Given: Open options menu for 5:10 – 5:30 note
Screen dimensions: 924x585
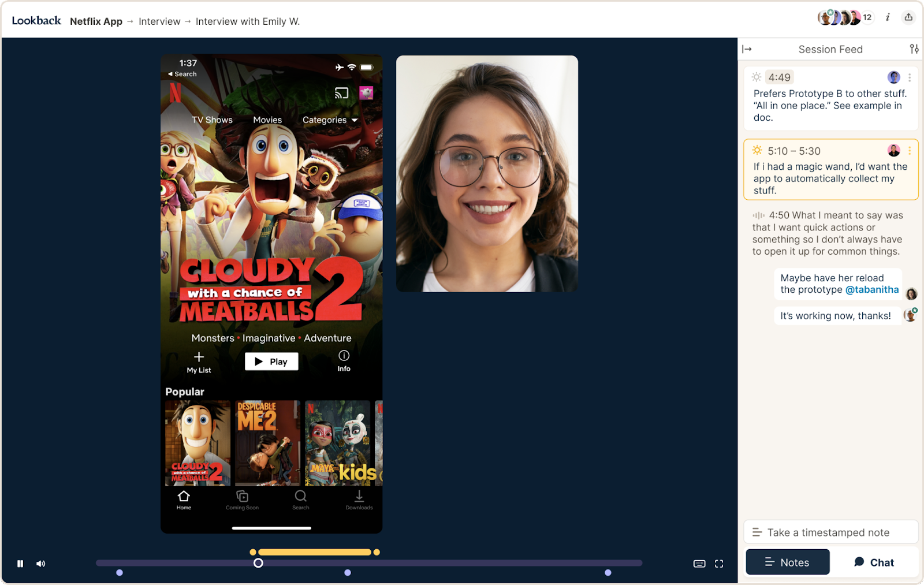Looking at the screenshot, I should click(x=910, y=151).
